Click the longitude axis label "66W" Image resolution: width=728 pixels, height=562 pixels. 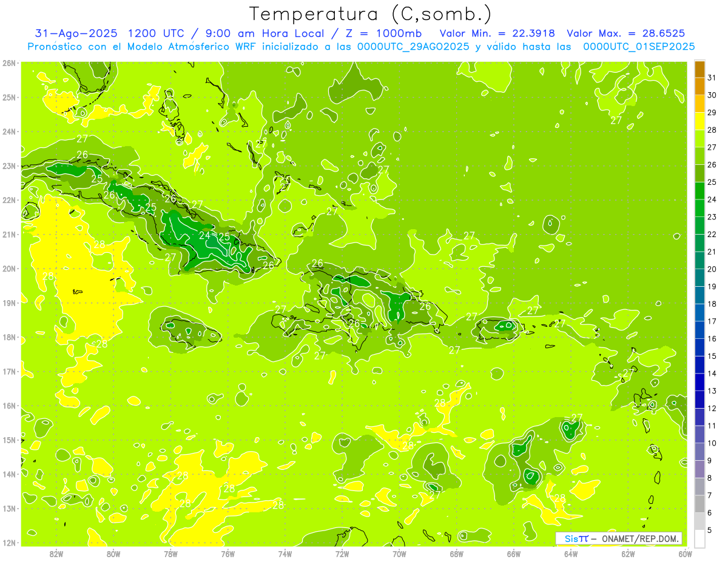(x=513, y=554)
